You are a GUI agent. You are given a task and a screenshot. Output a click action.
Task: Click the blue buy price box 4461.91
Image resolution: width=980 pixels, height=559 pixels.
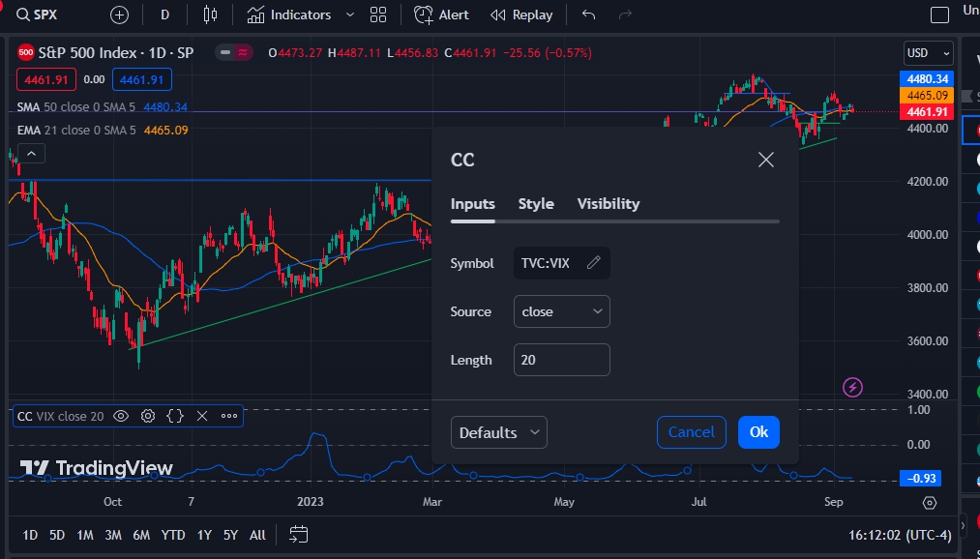click(x=142, y=80)
